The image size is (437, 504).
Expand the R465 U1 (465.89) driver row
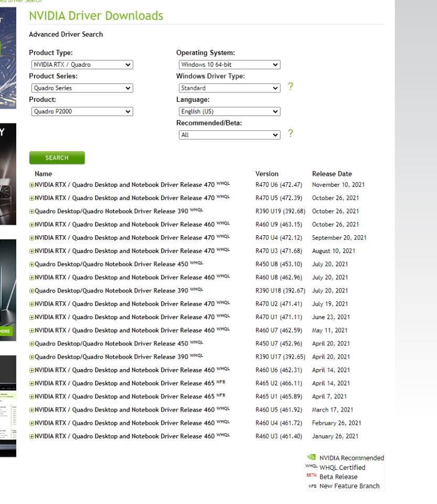(x=31, y=397)
